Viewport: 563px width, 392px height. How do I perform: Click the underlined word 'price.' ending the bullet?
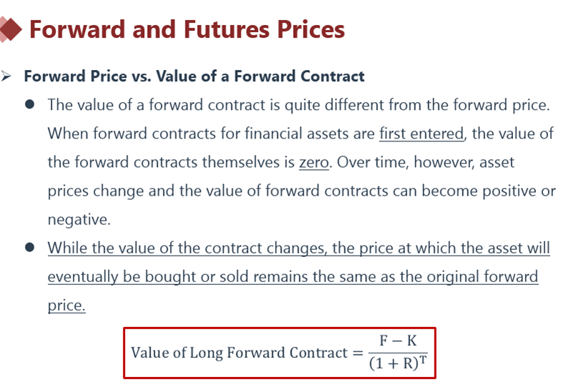66,305
